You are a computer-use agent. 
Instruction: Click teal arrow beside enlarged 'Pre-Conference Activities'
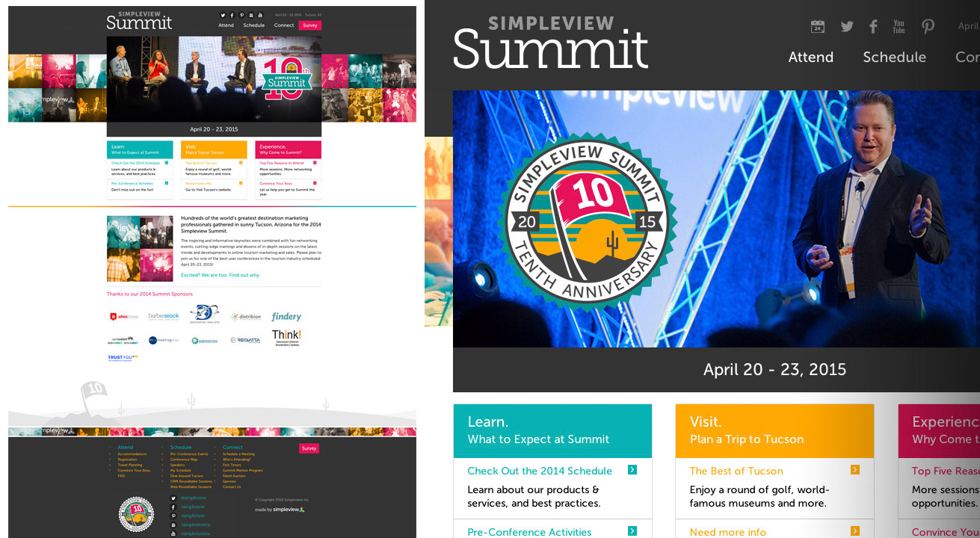pos(632,531)
